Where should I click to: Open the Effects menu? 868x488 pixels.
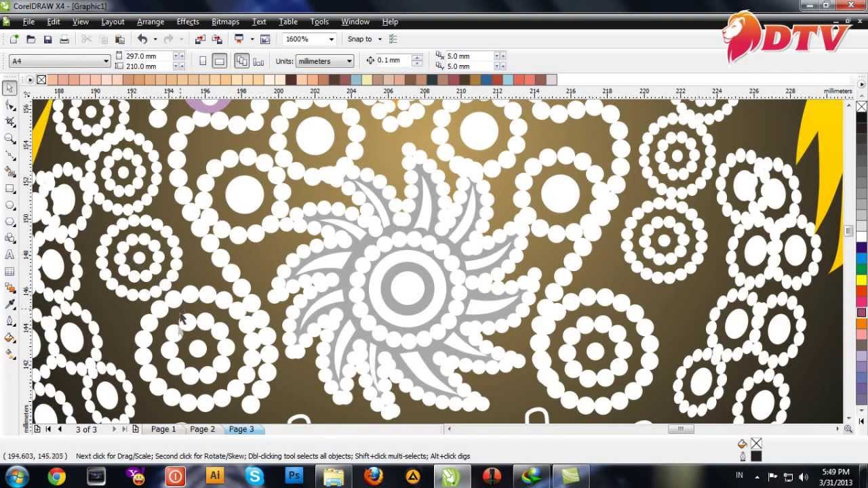[x=188, y=22]
